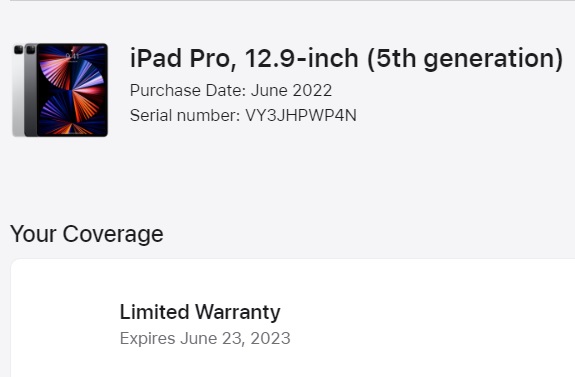This screenshot has width=575, height=377.
Task: Click the Expires June 23, 2023 text
Action: pyautogui.click(x=205, y=338)
